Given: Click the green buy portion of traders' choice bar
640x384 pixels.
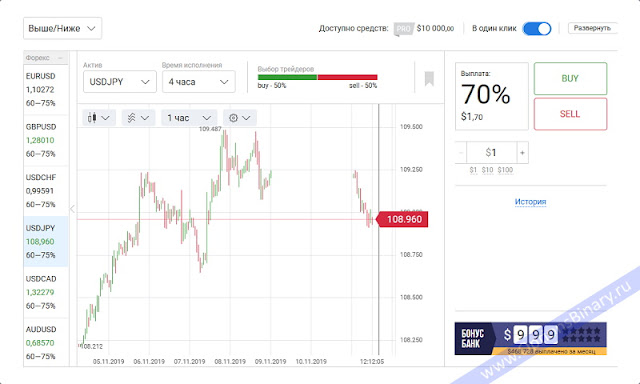Looking at the screenshot, I should [287, 77].
